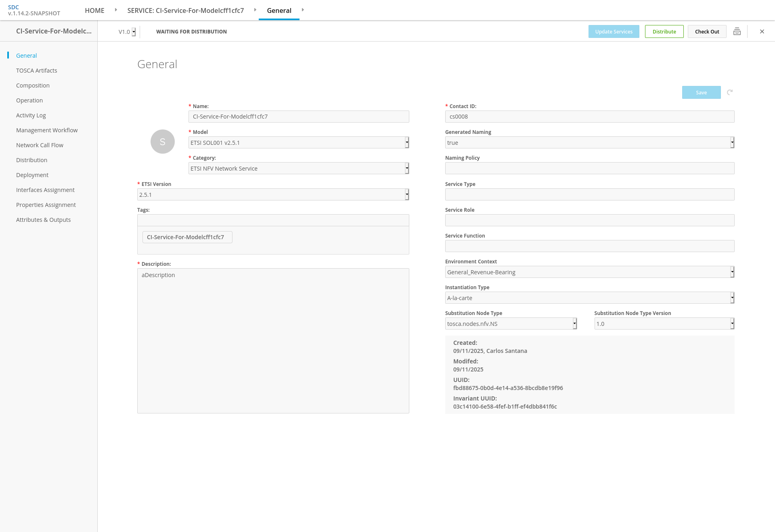Open the Substitution Node Type Version dropdown
Screen dimensions: 775x532
point(664,323)
